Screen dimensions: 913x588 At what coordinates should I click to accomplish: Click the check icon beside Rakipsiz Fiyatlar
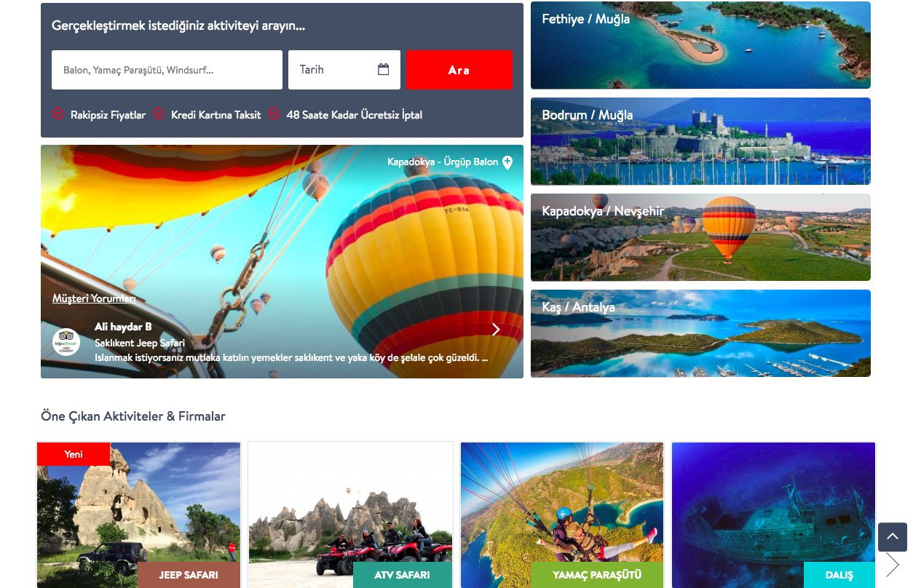click(x=58, y=114)
